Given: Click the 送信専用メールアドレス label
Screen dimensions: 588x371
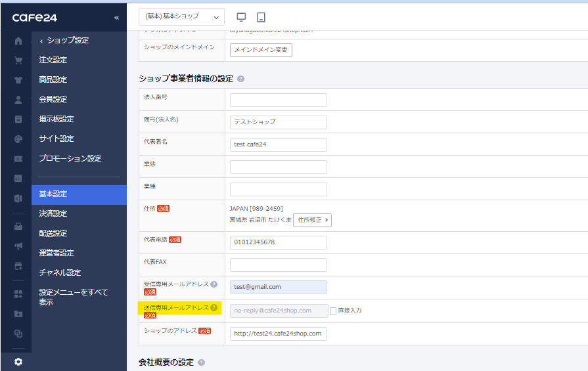Looking at the screenshot, I should [x=176, y=308].
